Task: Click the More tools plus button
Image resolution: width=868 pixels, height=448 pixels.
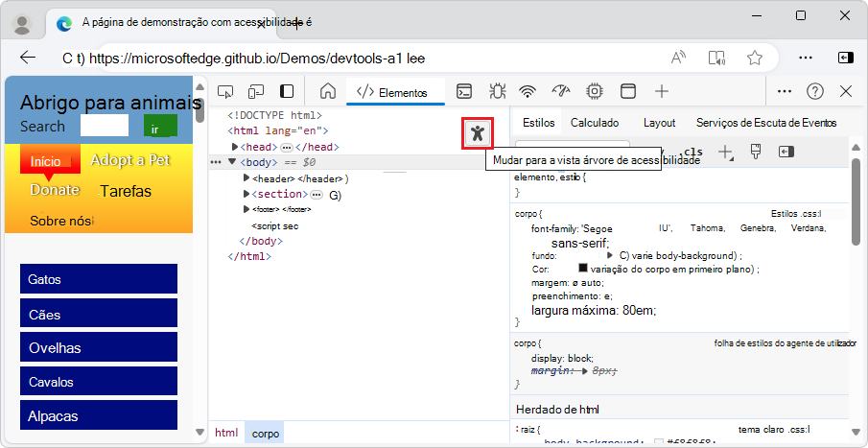Action: pos(662,91)
